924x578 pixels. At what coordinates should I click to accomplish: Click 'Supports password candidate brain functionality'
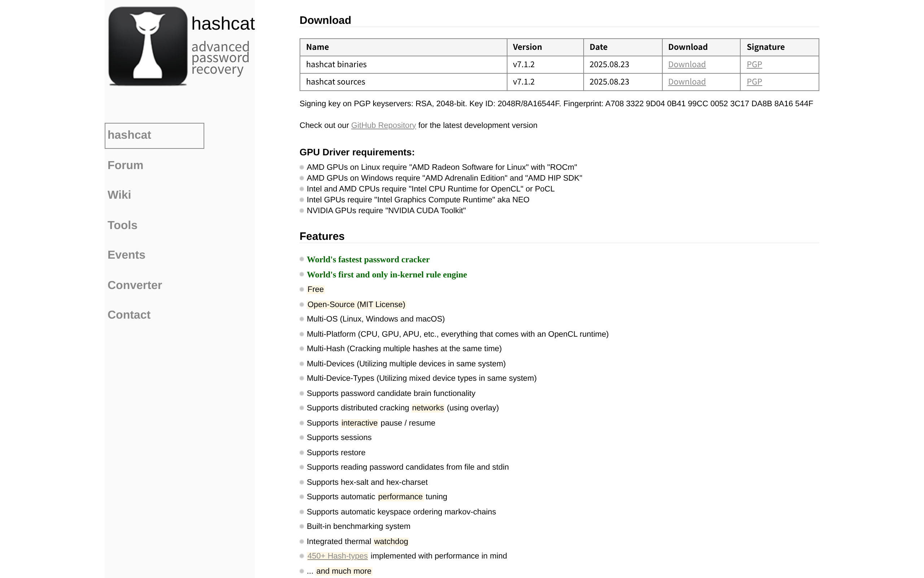pos(391,393)
